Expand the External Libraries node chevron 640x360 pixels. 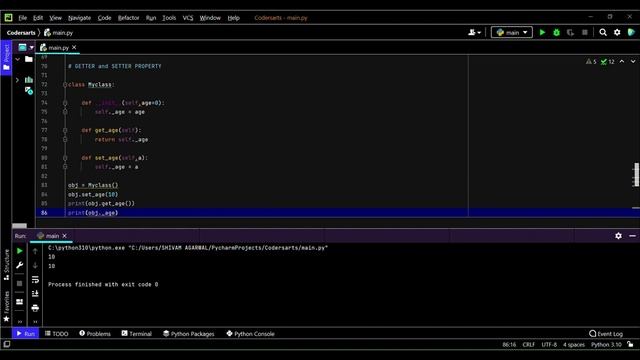click(x=17, y=80)
